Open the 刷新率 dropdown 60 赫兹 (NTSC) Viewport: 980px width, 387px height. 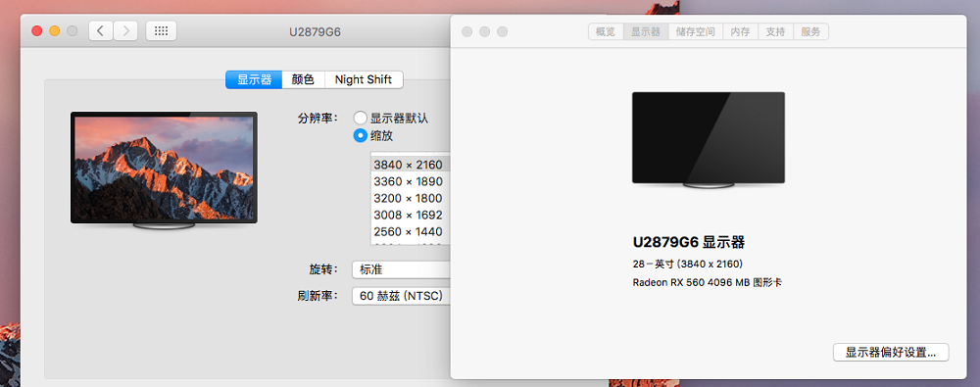click(401, 296)
